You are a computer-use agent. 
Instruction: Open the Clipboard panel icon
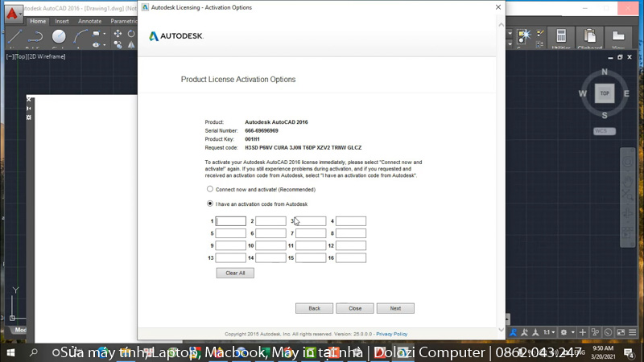click(589, 37)
